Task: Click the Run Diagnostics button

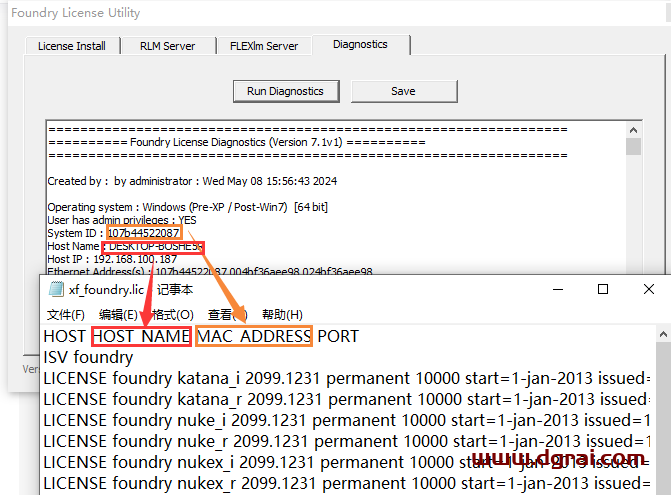Action: click(x=285, y=91)
